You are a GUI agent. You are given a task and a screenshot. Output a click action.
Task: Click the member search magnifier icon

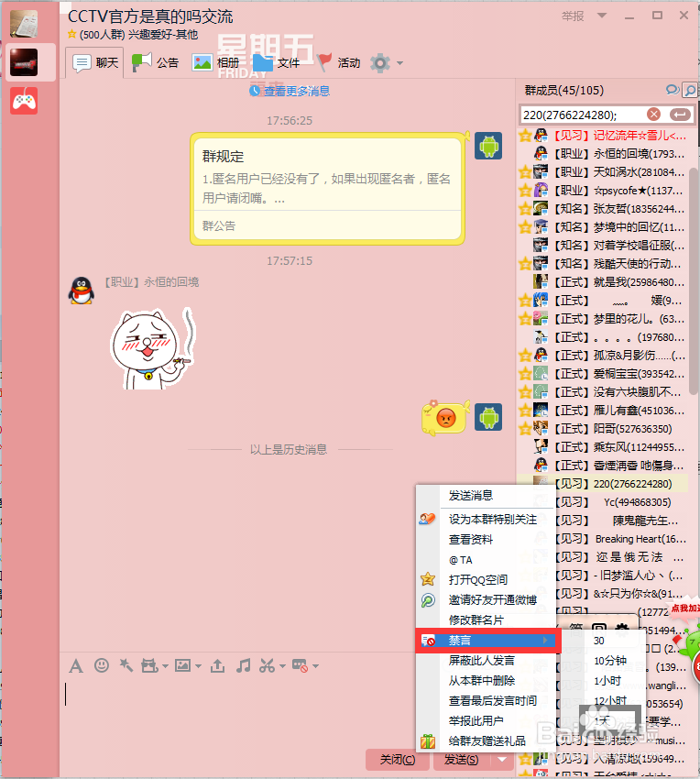click(690, 91)
